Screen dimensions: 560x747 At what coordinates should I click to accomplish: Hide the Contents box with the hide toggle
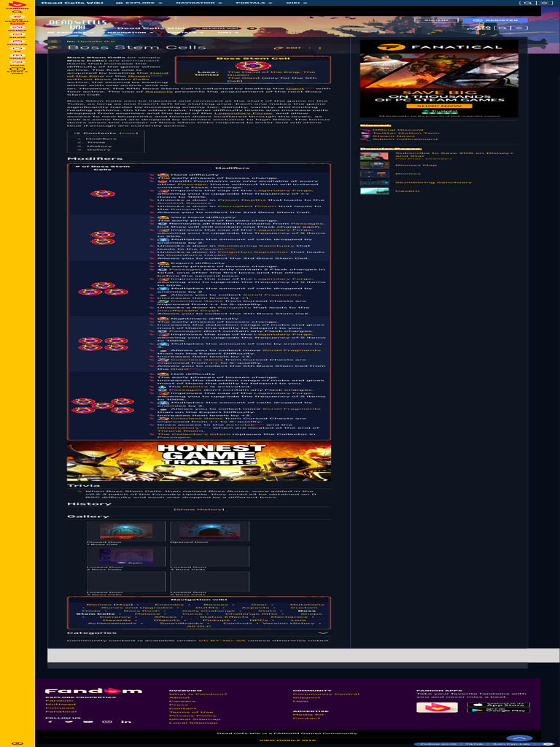pos(128,133)
